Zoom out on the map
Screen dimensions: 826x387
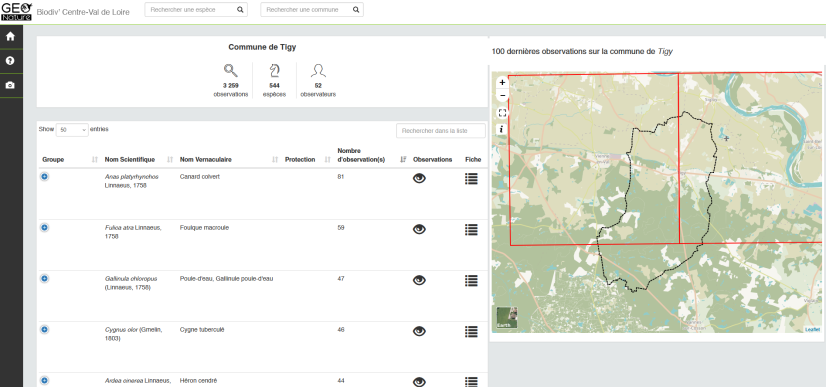502,95
